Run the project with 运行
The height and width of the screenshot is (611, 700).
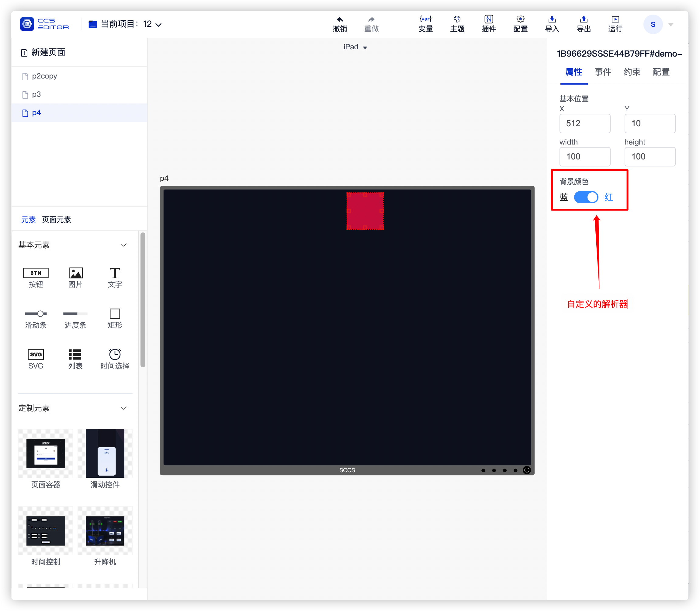click(615, 24)
